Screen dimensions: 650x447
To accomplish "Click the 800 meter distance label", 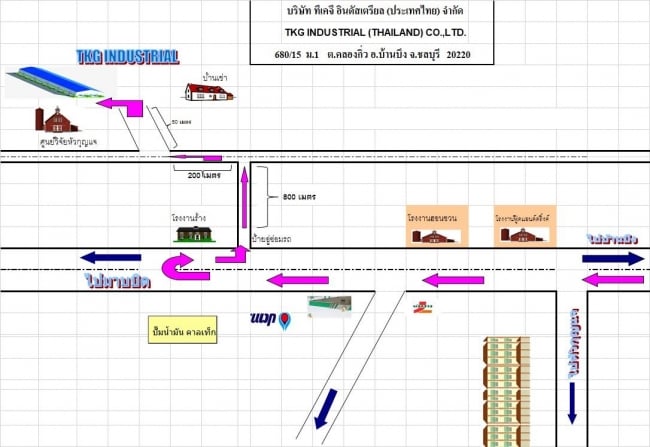I will (x=299, y=196).
